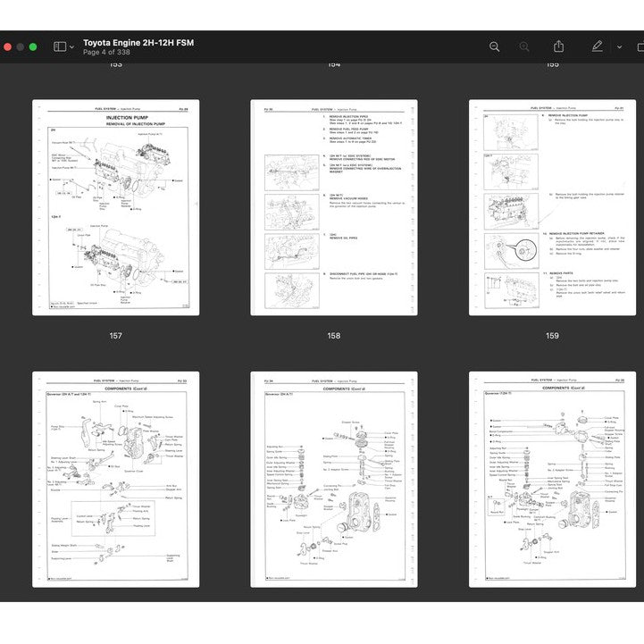Screen dimensions: 644x644
Task: Click the page number label 157
Action: [115, 336]
